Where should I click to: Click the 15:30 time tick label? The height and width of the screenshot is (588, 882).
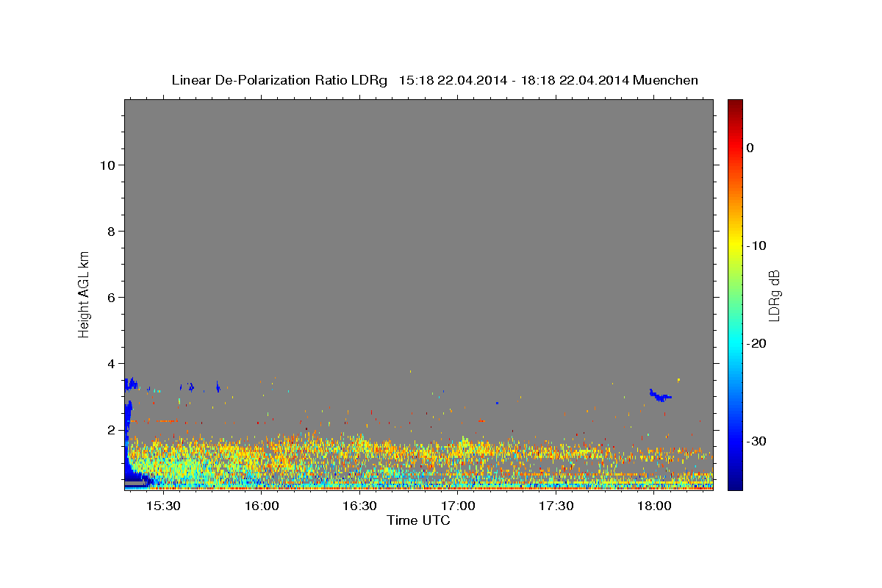tap(163, 506)
